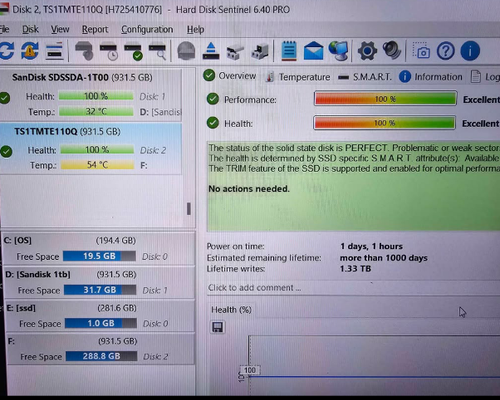Screen dimensions: 500x400
Task: Switch to the Temperature tab
Action: point(298,77)
